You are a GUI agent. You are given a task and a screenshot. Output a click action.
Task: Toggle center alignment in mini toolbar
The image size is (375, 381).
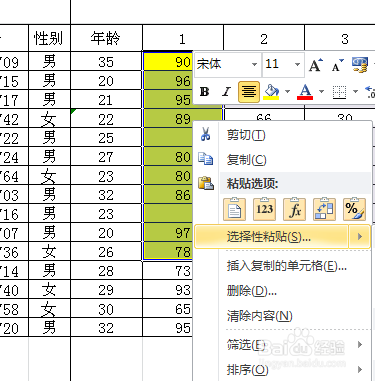click(x=249, y=91)
